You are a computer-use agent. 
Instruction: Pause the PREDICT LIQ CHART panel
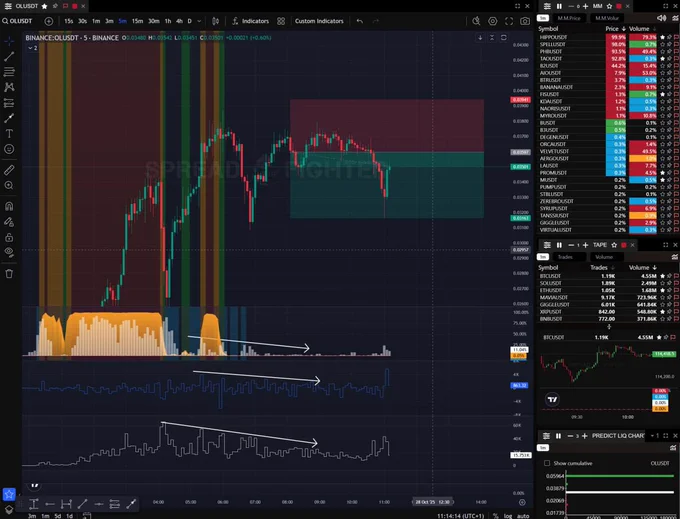pos(559,436)
